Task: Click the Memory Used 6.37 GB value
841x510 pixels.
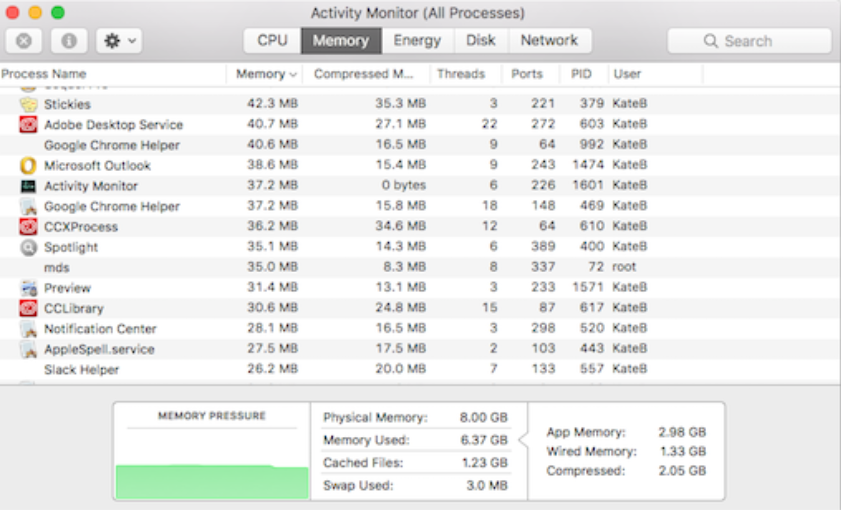Action: (x=484, y=440)
